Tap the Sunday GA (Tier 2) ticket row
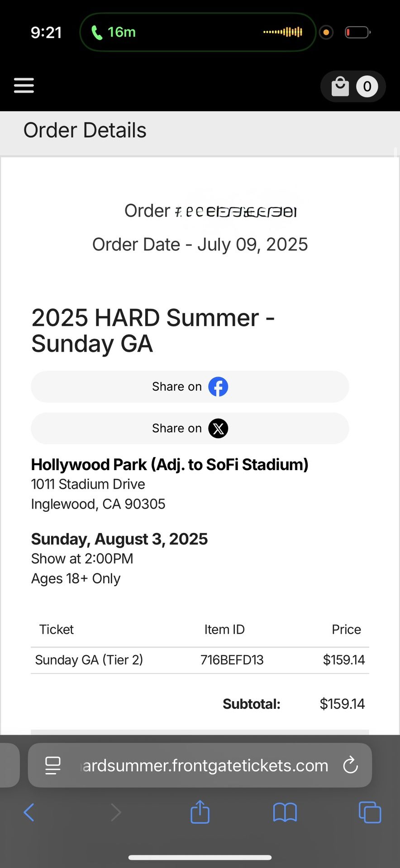 (89, 660)
